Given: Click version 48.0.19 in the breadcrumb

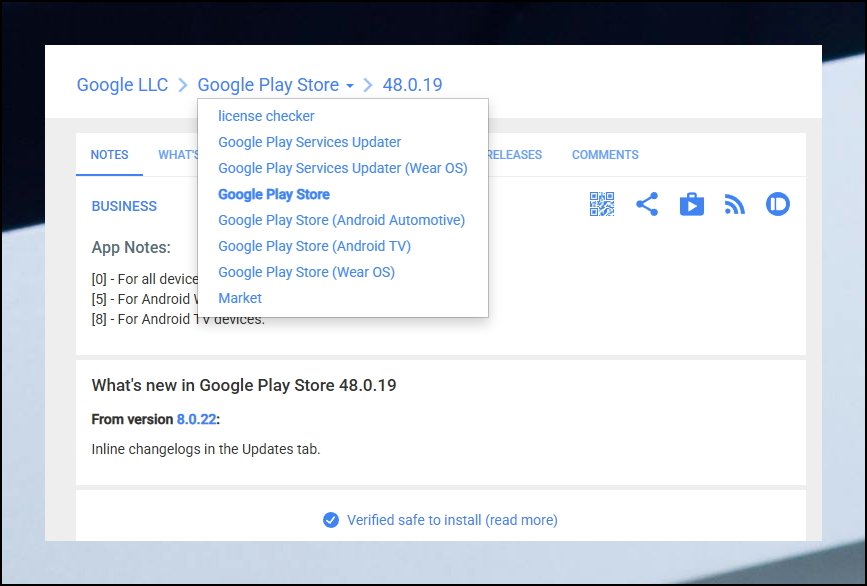Looking at the screenshot, I should click(x=412, y=85).
